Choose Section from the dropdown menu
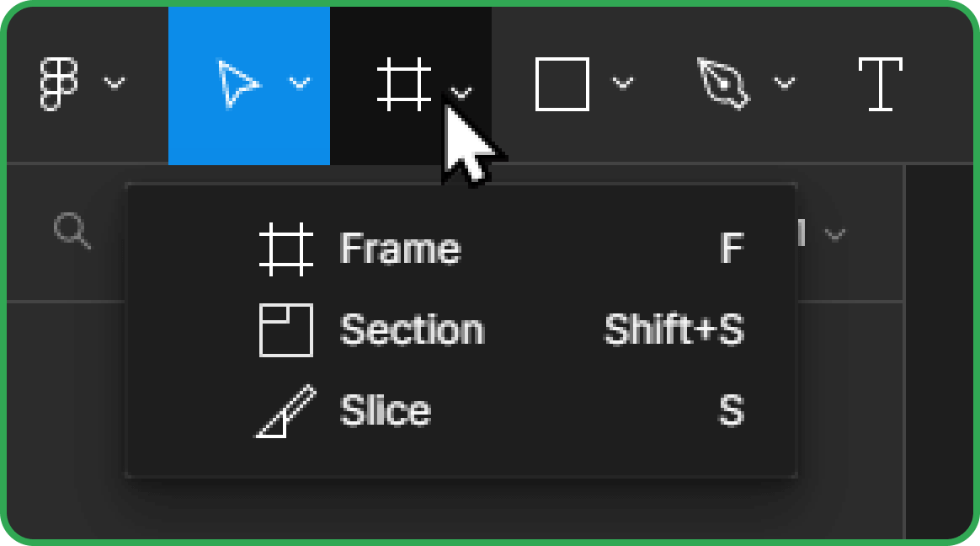The height and width of the screenshot is (546, 980). click(x=461, y=330)
